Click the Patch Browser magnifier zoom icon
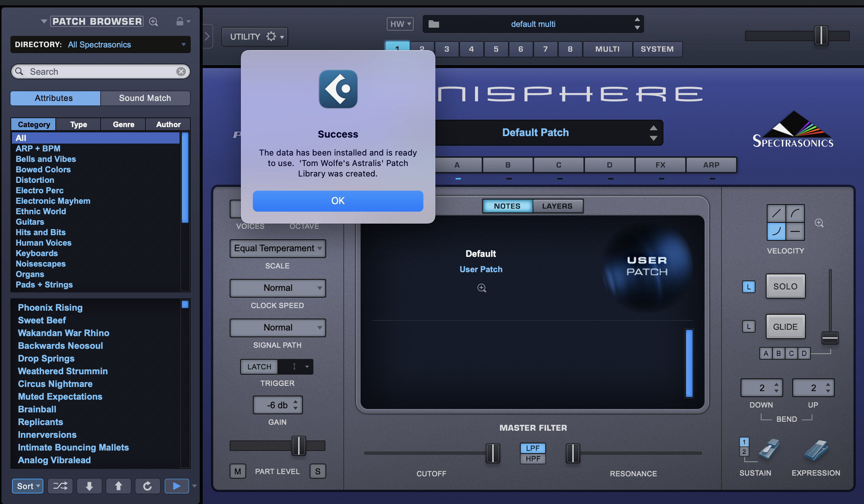This screenshot has width=864, height=504. tap(153, 22)
